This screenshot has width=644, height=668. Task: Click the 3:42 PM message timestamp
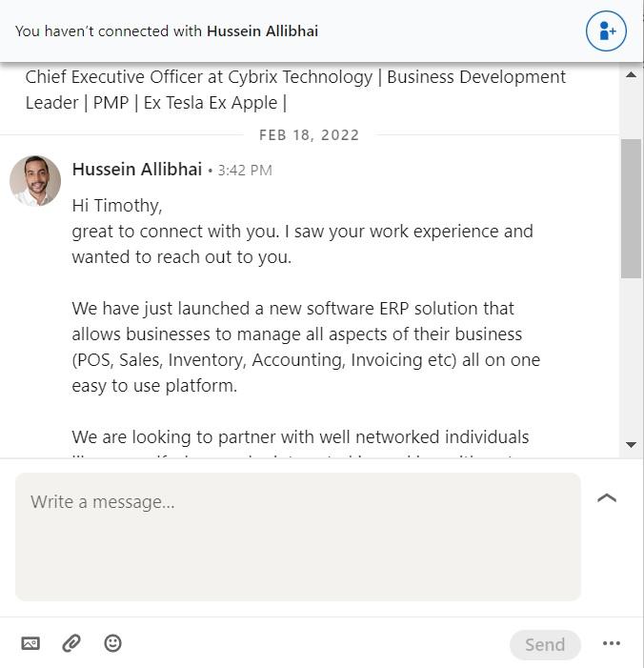click(x=245, y=171)
